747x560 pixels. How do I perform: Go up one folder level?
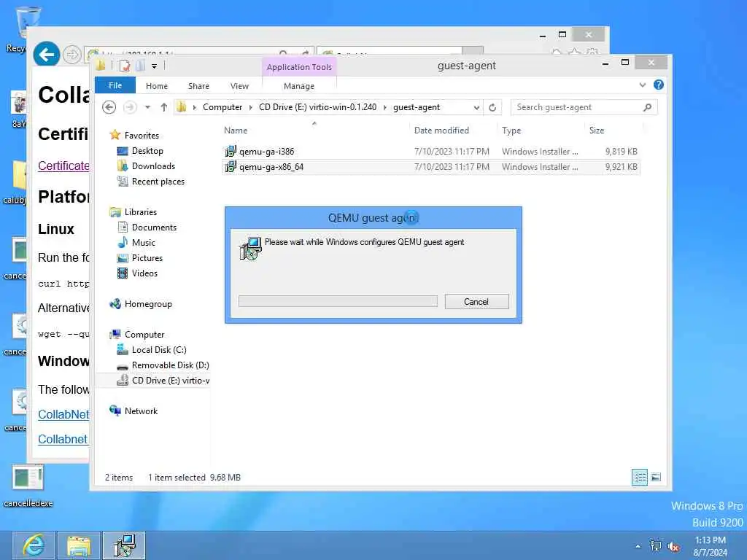(x=164, y=107)
